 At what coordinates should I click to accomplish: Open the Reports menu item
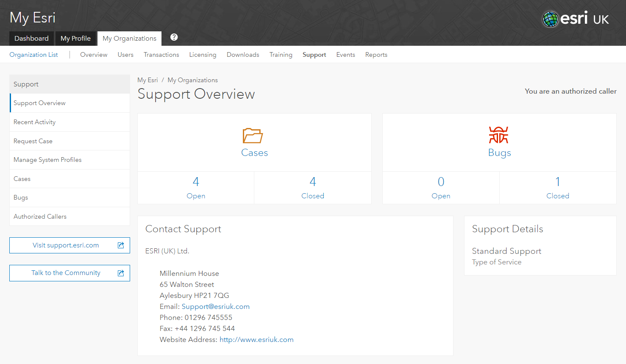click(376, 55)
